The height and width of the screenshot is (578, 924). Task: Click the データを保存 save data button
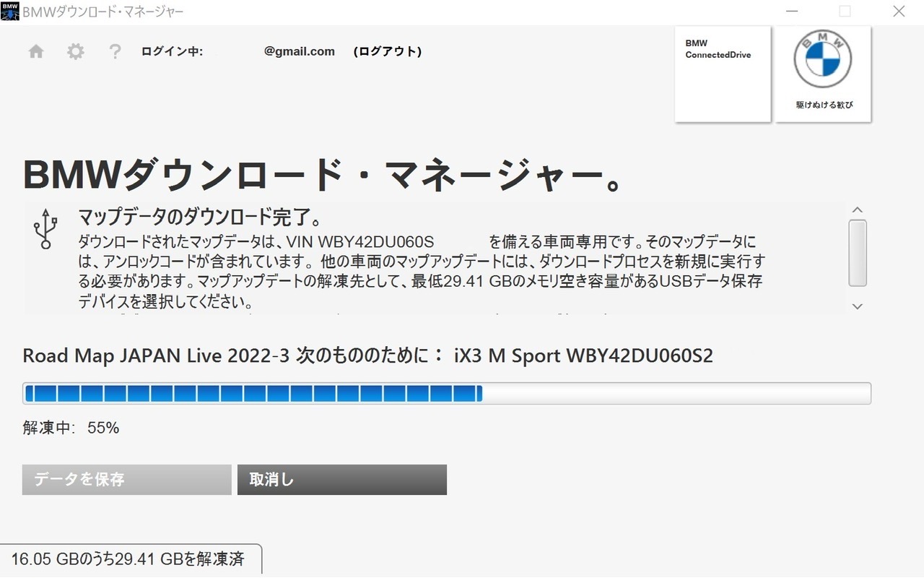[x=126, y=480]
